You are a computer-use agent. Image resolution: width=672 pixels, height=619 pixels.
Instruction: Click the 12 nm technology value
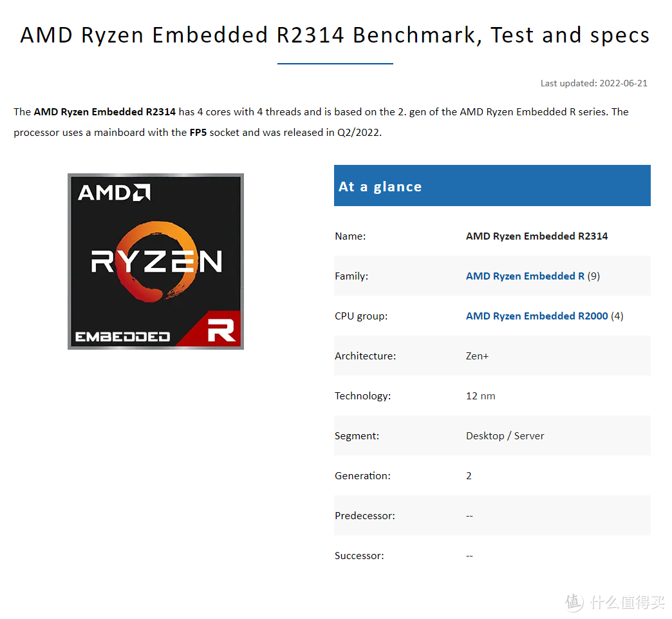click(x=480, y=396)
